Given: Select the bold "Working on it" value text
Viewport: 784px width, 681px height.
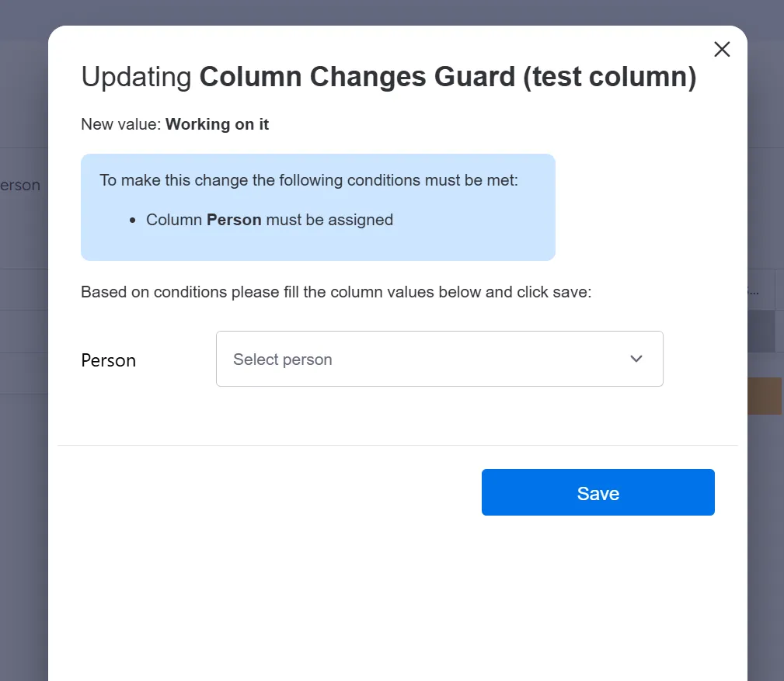Looking at the screenshot, I should point(218,124).
